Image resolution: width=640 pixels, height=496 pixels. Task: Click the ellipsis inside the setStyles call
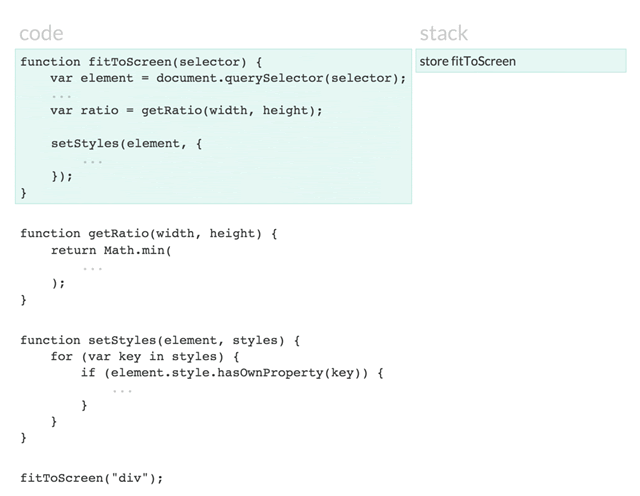(x=93, y=162)
